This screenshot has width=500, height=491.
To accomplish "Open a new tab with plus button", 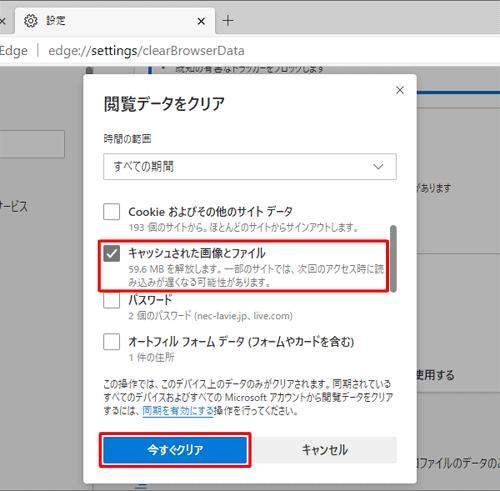I will click(x=228, y=21).
